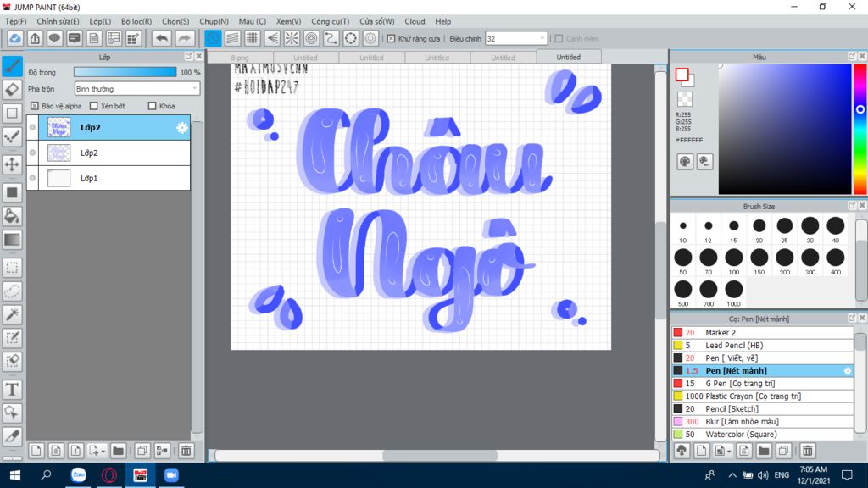Select the rectangular Select tool

point(12,268)
